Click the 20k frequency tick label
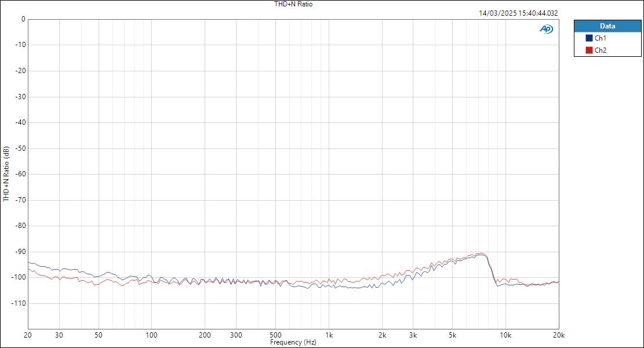This screenshot has width=644, height=348. point(558,335)
